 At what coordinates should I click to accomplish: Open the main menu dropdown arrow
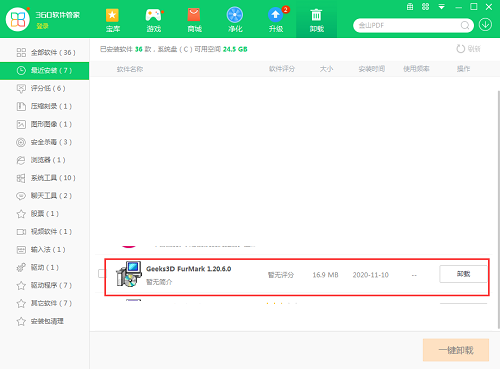tap(441, 7)
